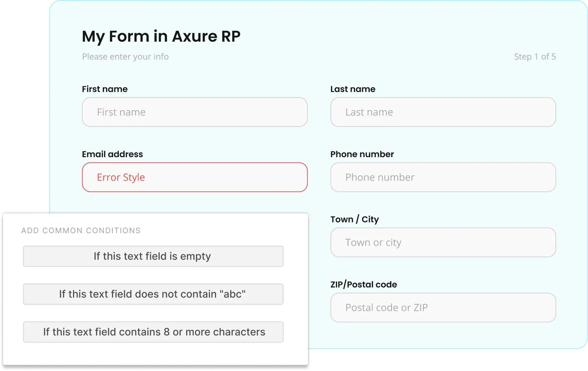
Task: Select the bold 'First name' label
Action: (x=105, y=89)
